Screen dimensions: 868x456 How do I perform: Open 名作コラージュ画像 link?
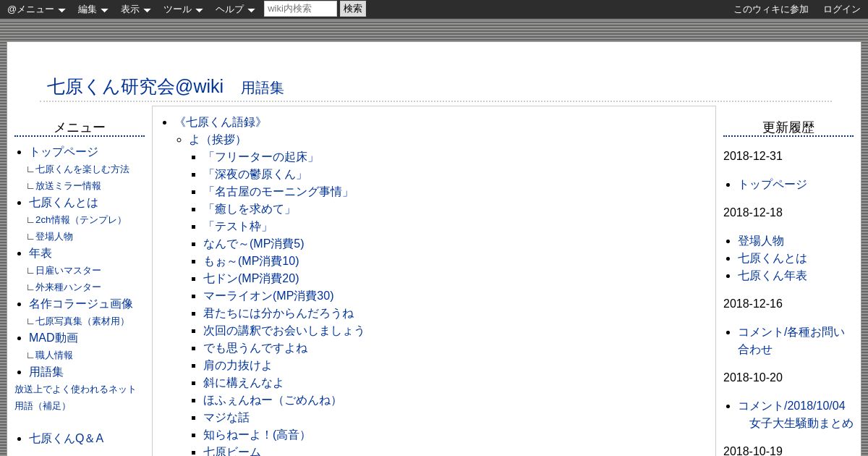(81, 304)
